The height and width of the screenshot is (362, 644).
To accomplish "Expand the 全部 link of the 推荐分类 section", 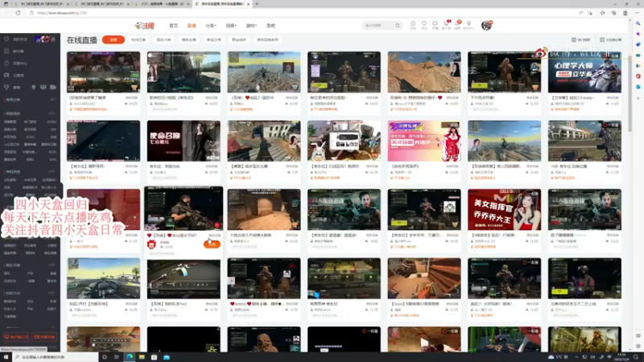I will 52,100.
